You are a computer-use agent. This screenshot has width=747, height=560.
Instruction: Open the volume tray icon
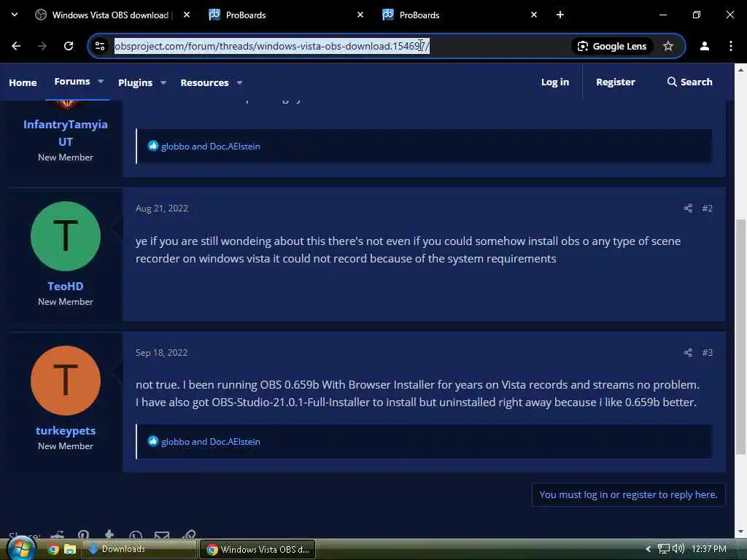click(x=678, y=549)
